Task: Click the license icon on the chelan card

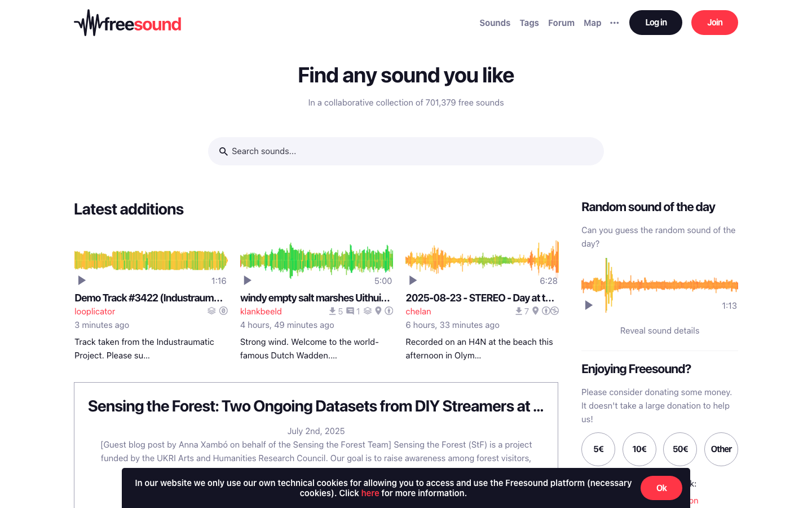Action: click(550, 311)
